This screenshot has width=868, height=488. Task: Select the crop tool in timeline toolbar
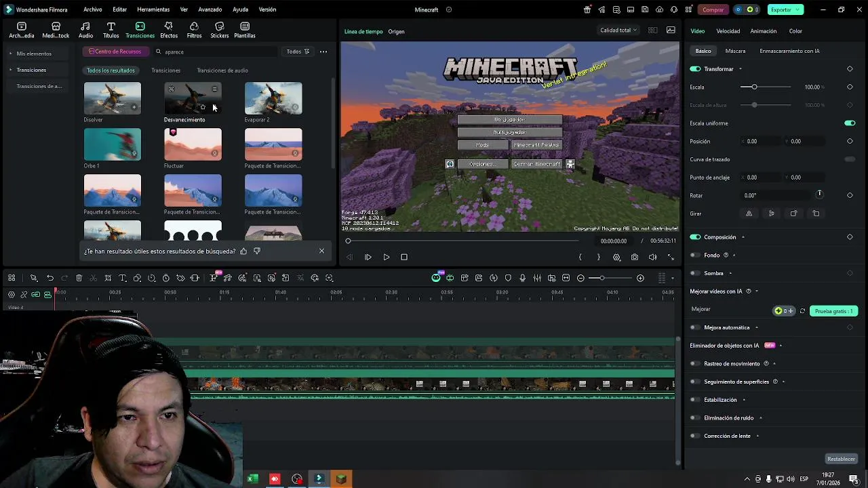[x=108, y=278]
